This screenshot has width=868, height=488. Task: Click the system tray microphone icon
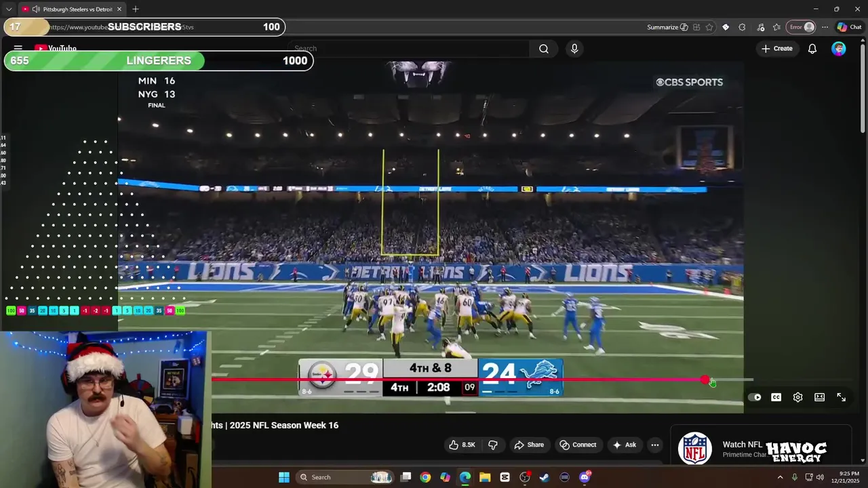coord(795,477)
